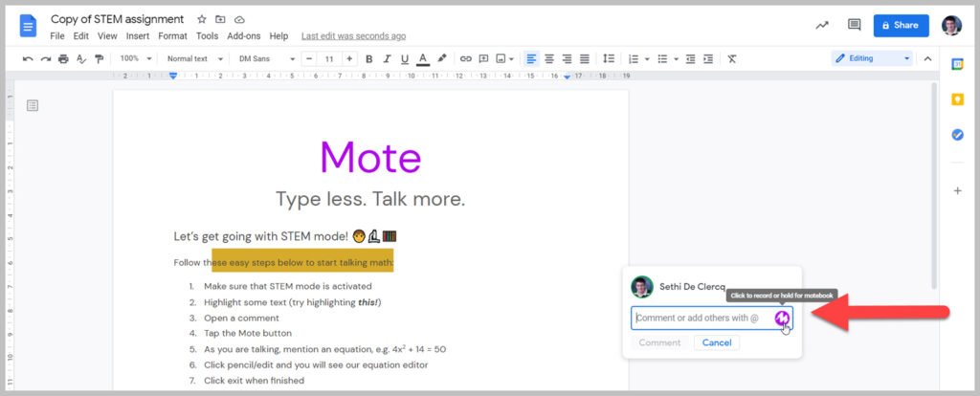This screenshot has height=396, width=980.
Task: Open Google Tasks side panel
Action: 957,134
